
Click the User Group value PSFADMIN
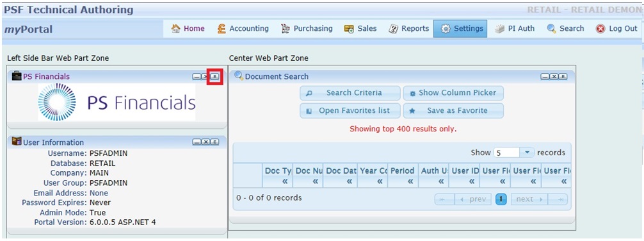pos(108,183)
